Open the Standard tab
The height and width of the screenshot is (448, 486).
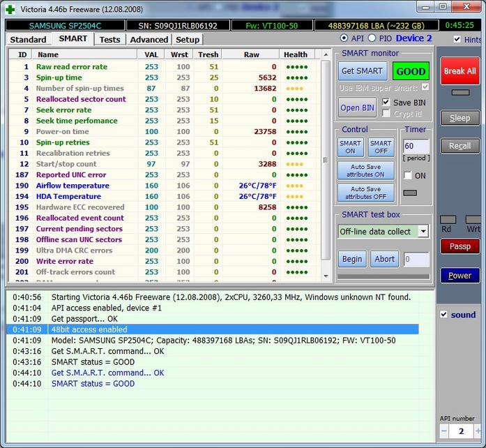click(x=28, y=40)
